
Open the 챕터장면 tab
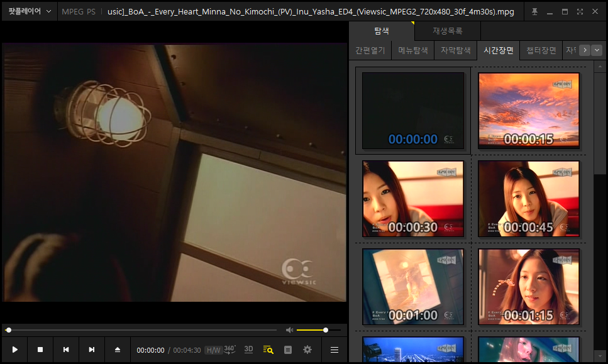click(541, 50)
